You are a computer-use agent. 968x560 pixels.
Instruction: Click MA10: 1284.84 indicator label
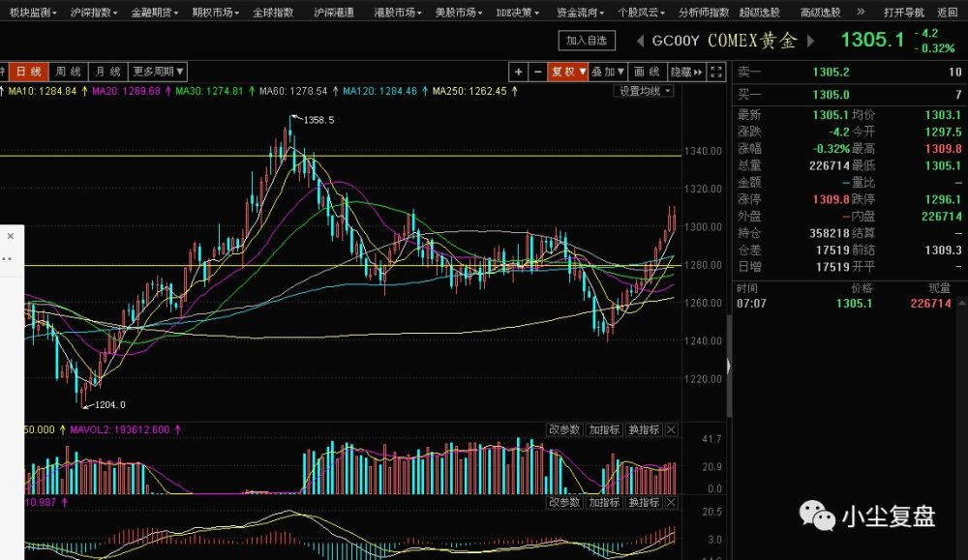click(x=42, y=91)
